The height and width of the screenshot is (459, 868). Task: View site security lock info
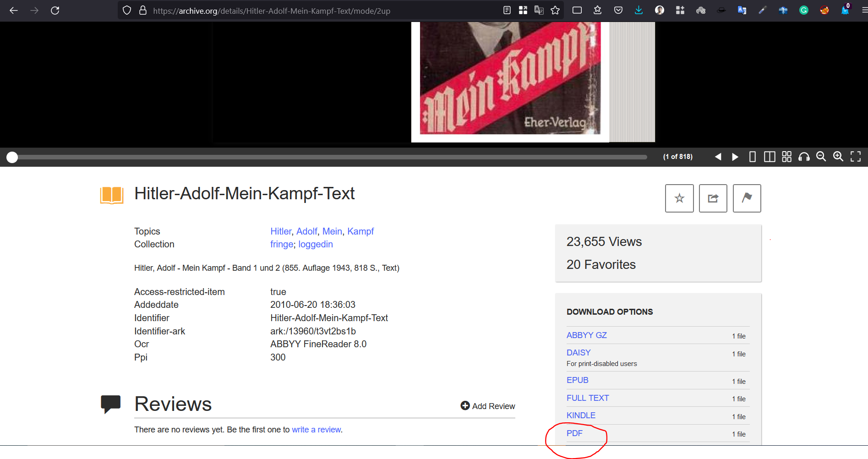pos(143,11)
